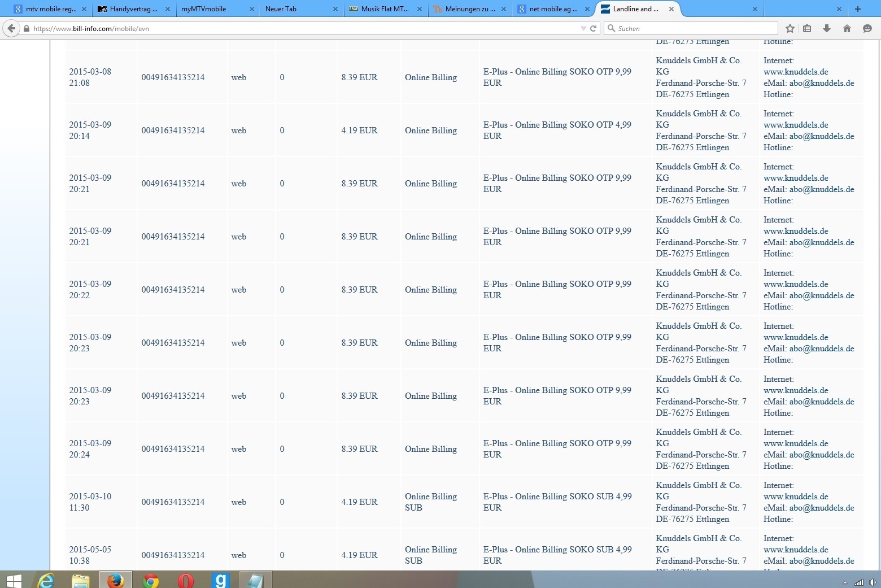The height and width of the screenshot is (588, 881).
Task: Go to the Firefox home page icon
Action: tap(847, 28)
